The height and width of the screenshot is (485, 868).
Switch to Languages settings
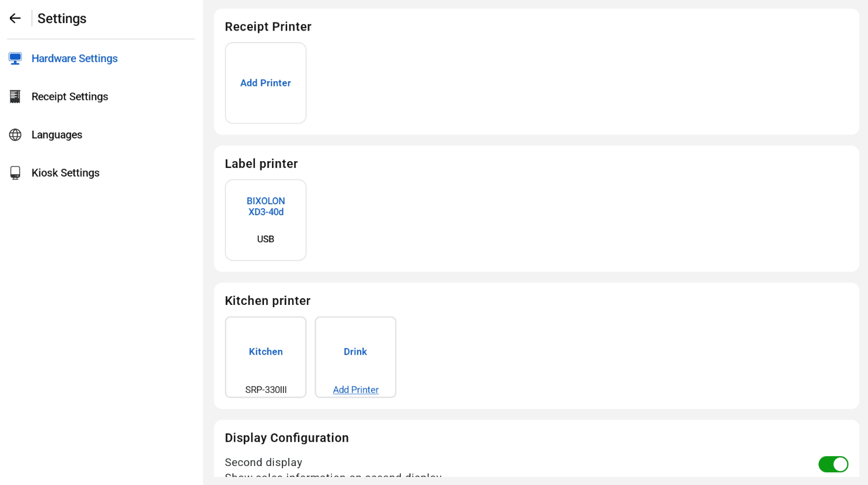[57, 135]
